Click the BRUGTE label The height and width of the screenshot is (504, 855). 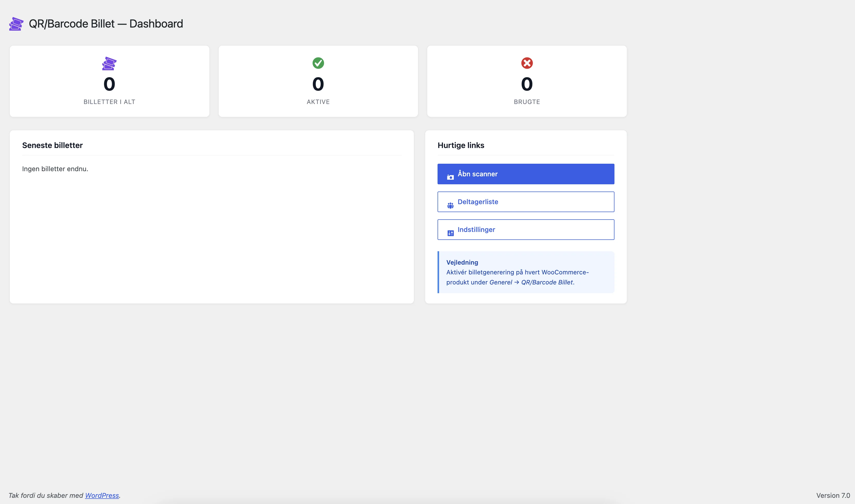point(527,102)
